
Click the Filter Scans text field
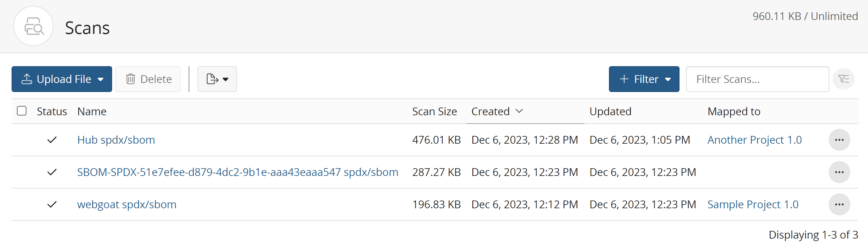tap(757, 79)
